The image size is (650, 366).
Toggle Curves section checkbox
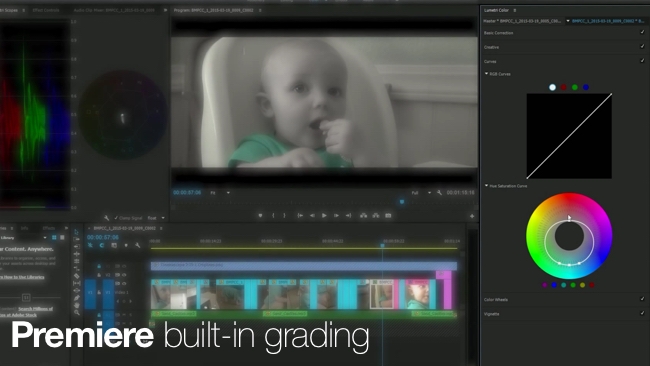(642, 61)
